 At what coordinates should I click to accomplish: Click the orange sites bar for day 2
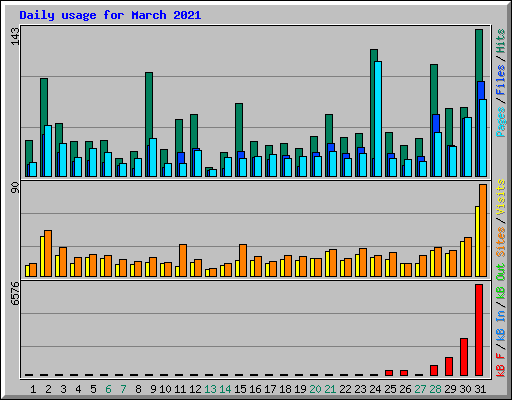48,253
